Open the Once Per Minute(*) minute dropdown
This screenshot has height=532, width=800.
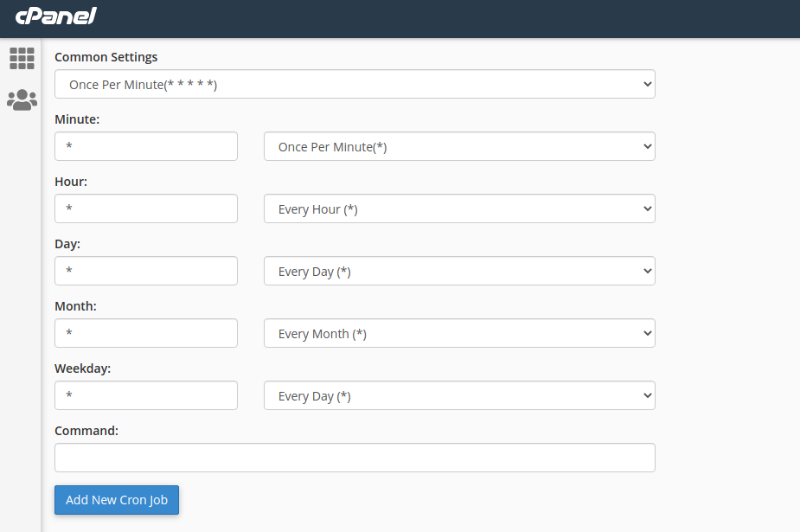(x=459, y=147)
